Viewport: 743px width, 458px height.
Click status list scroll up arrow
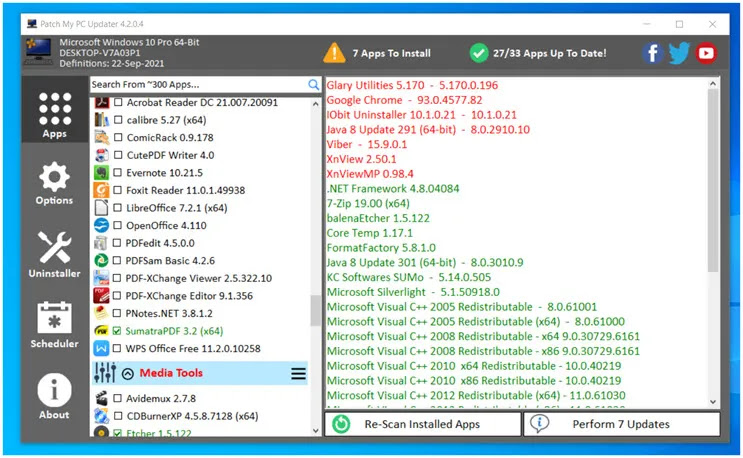pos(713,83)
